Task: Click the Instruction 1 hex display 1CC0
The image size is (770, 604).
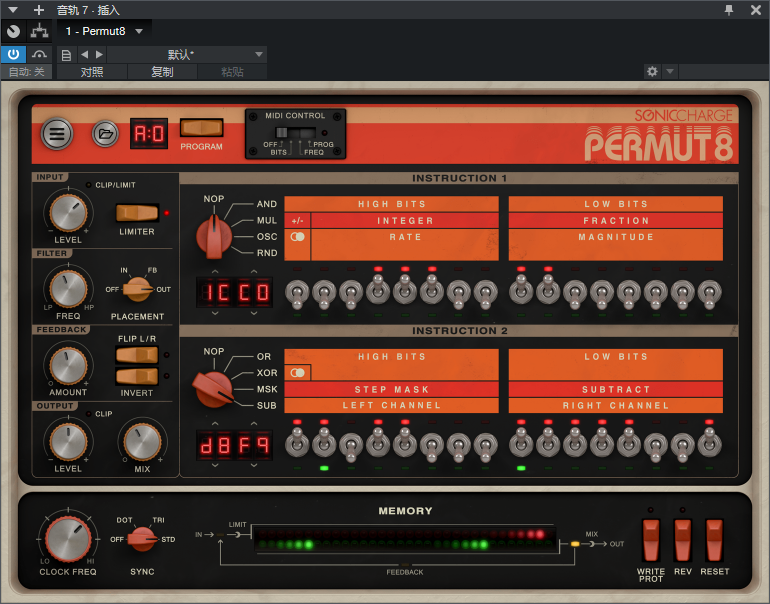Action: [x=234, y=292]
